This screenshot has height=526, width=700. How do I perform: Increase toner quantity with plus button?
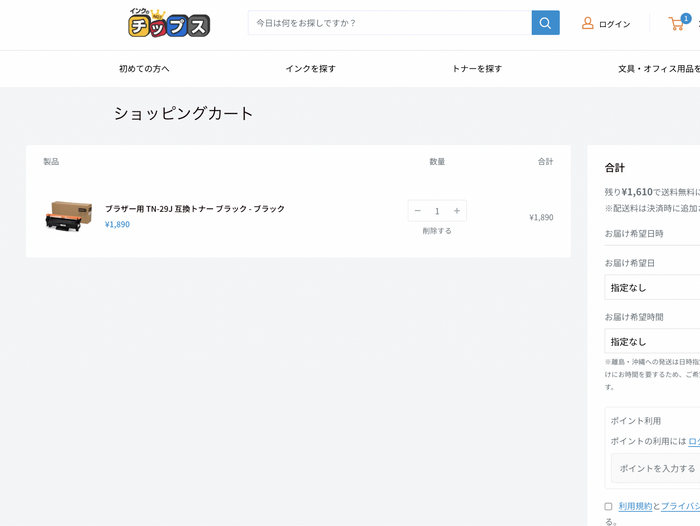tap(456, 211)
